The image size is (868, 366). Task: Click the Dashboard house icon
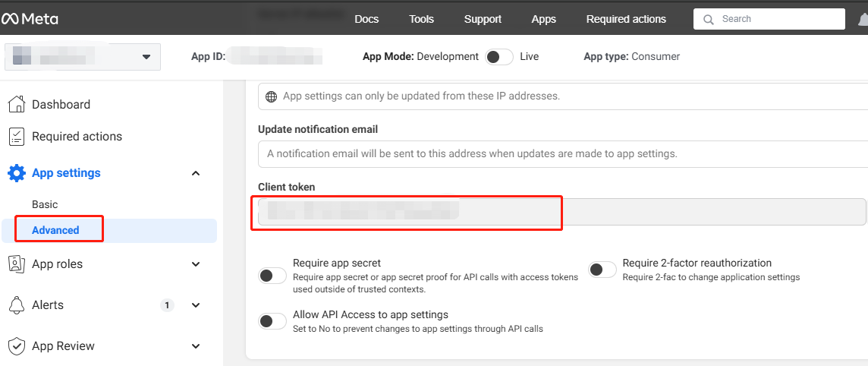[17, 105]
